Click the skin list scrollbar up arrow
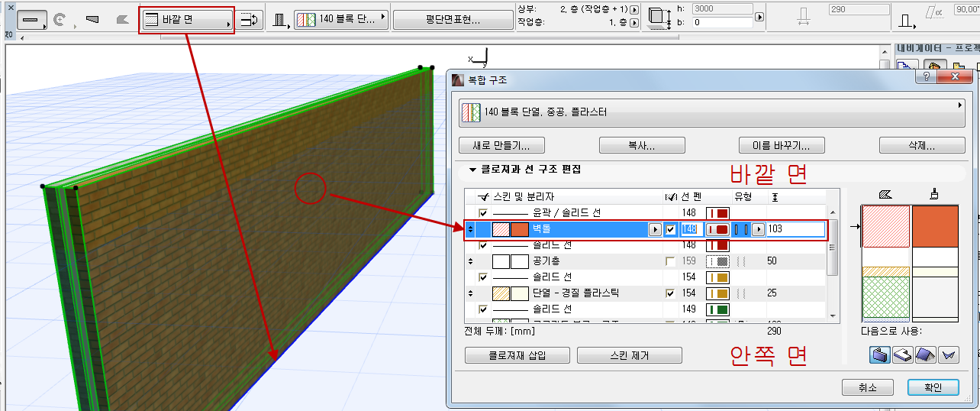This screenshot has width=980, height=411. coord(833,212)
